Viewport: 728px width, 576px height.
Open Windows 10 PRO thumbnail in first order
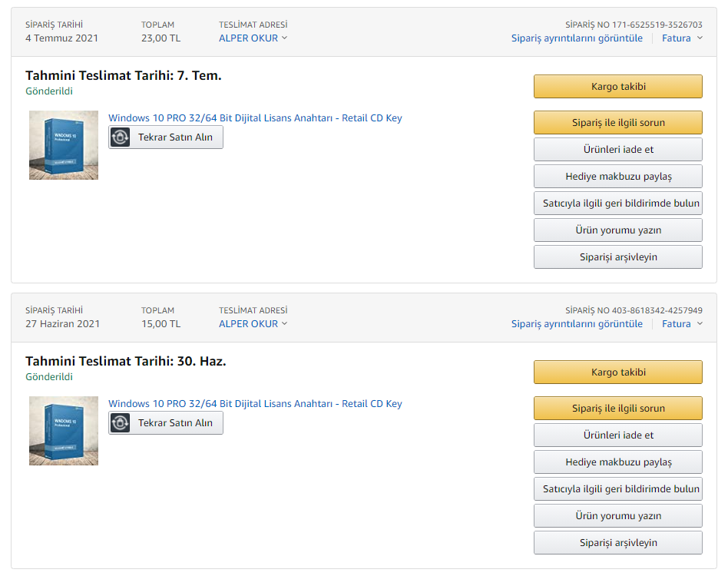pyautogui.click(x=64, y=145)
